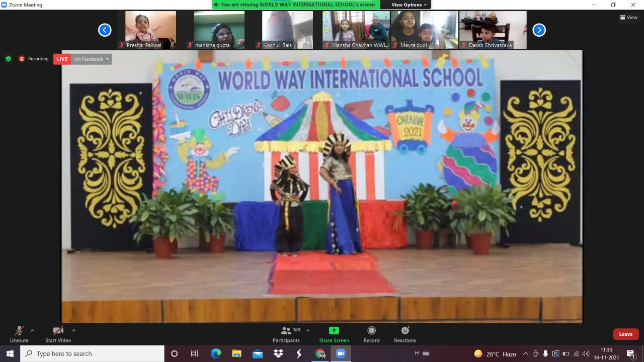
Task: Open File Explorer from the taskbar
Action: 236,354
